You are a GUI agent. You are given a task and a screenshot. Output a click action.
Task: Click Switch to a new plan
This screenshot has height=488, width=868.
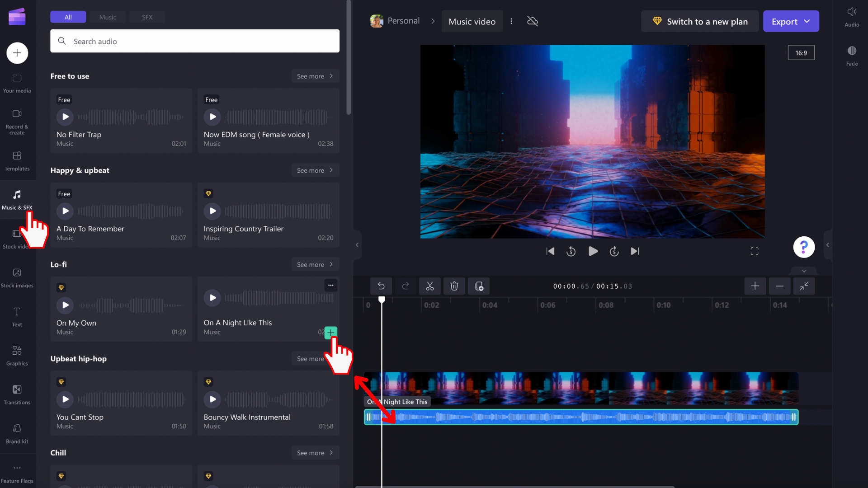tap(699, 21)
